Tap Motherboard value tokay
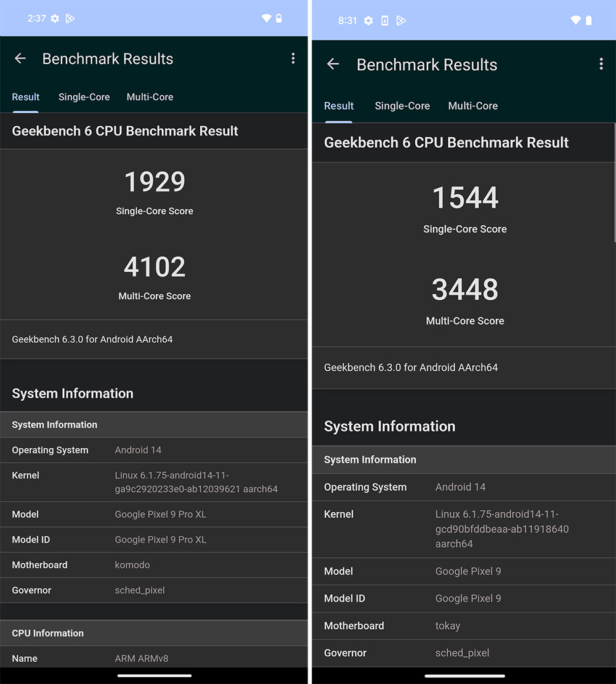 click(x=447, y=626)
